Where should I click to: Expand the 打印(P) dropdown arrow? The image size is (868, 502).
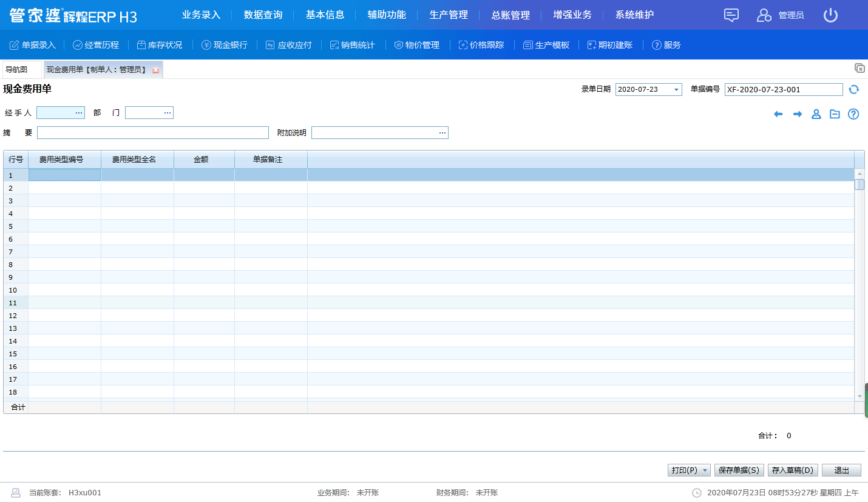click(705, 470)
